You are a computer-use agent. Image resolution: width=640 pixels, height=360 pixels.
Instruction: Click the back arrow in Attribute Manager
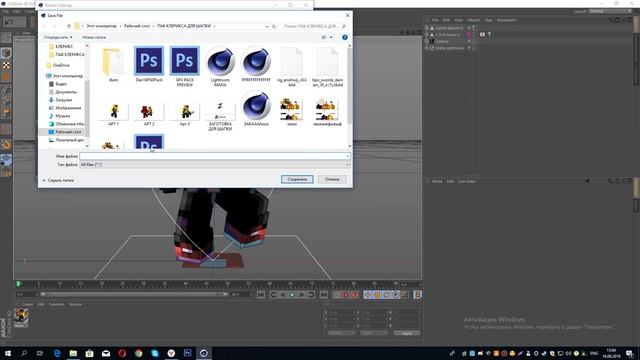pyautogui.click(x=587, y=181)
